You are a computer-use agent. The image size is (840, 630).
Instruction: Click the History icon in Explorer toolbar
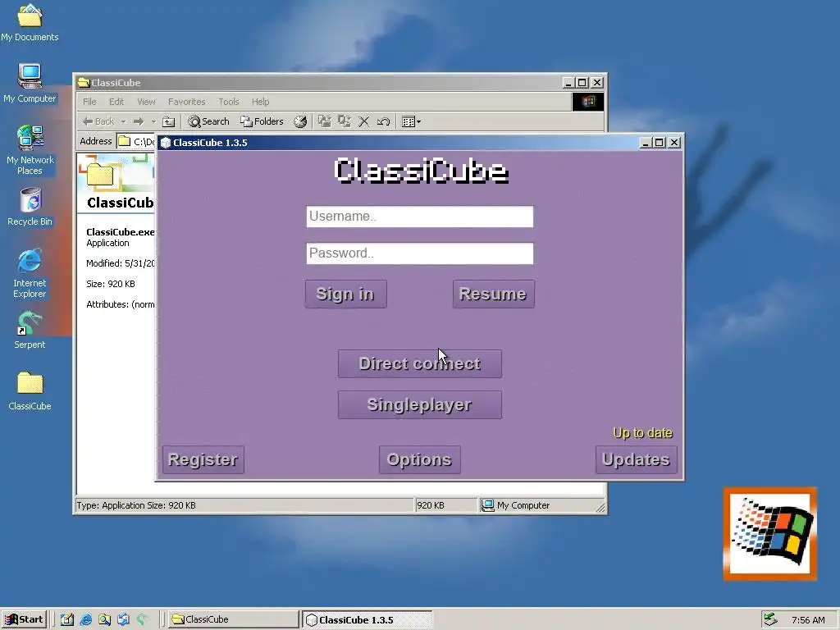click(300, 121)
